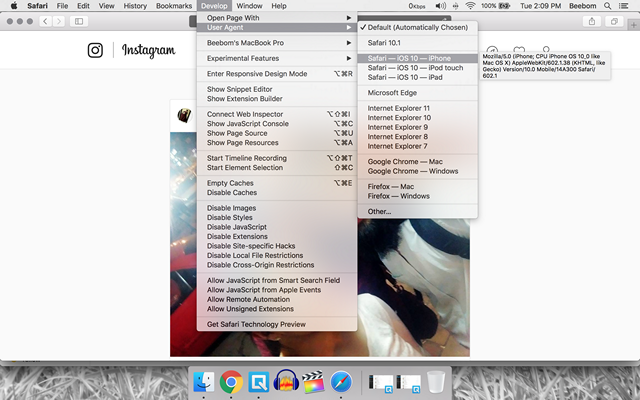
Task: Click the volume icon in menu bar
Action: [440, 6]
